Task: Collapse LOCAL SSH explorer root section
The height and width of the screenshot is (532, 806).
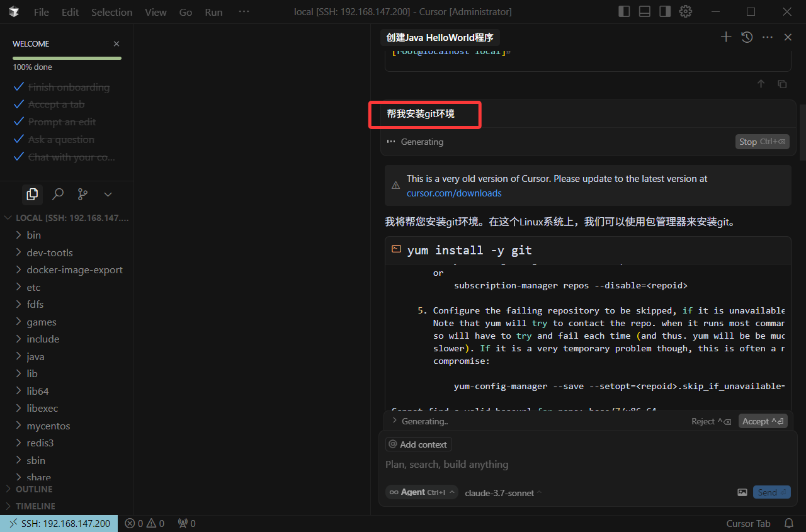Action: click(x=67, y=218)
